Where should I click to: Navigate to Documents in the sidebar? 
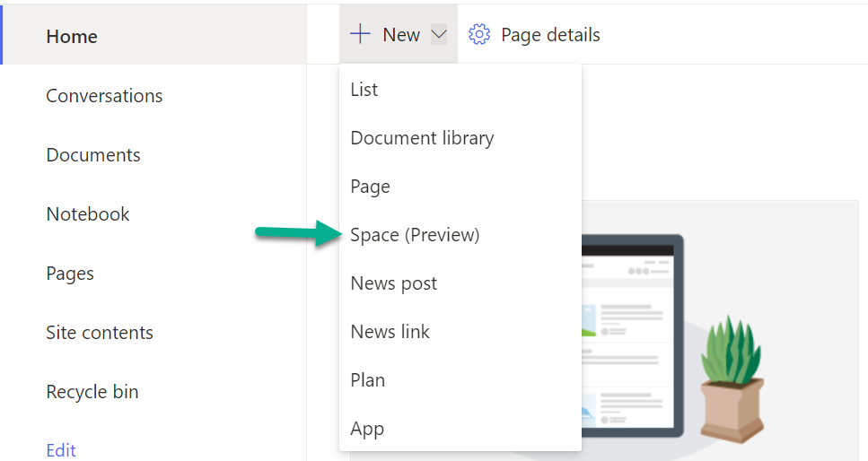[93, 155]
